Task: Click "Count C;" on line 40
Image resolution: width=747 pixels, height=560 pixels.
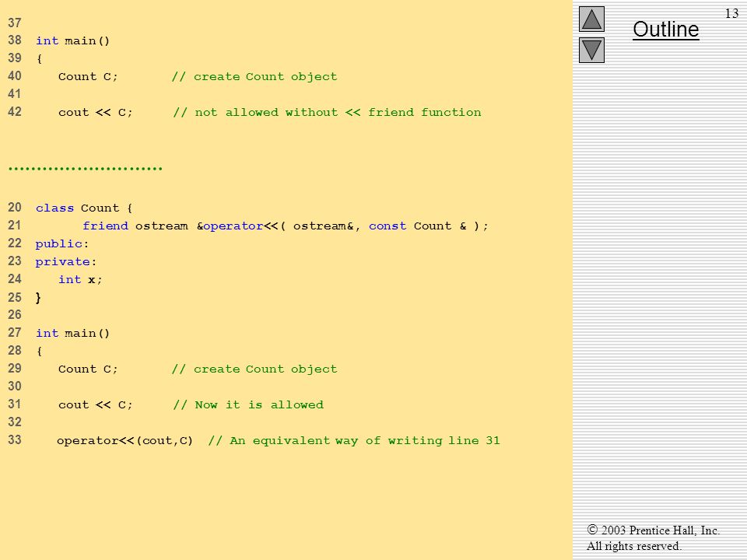Action: pyautogui.click(x=88, y=77)
